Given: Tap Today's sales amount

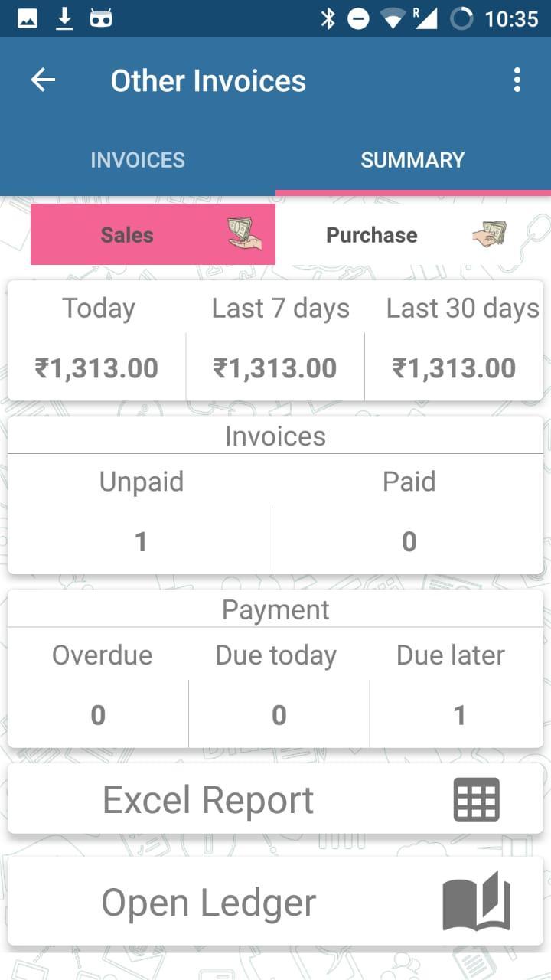Looking at the screenshot, I should (96, 368).
